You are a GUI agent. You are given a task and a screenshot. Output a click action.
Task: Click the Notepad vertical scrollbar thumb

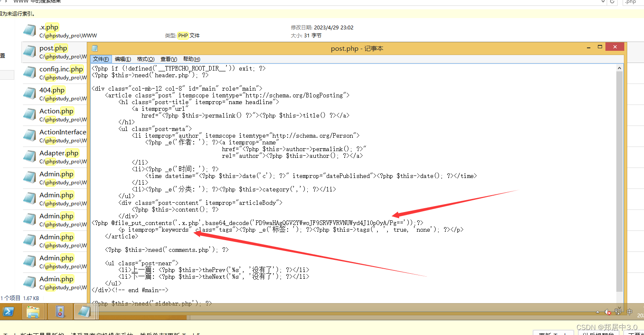(x=619, y=181)
